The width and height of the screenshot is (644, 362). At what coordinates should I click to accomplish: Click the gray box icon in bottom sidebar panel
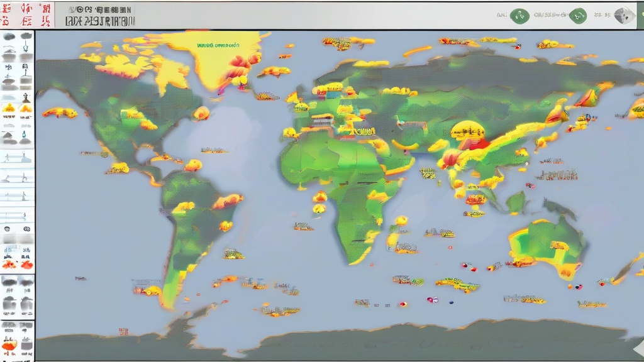tap(26, 344)
